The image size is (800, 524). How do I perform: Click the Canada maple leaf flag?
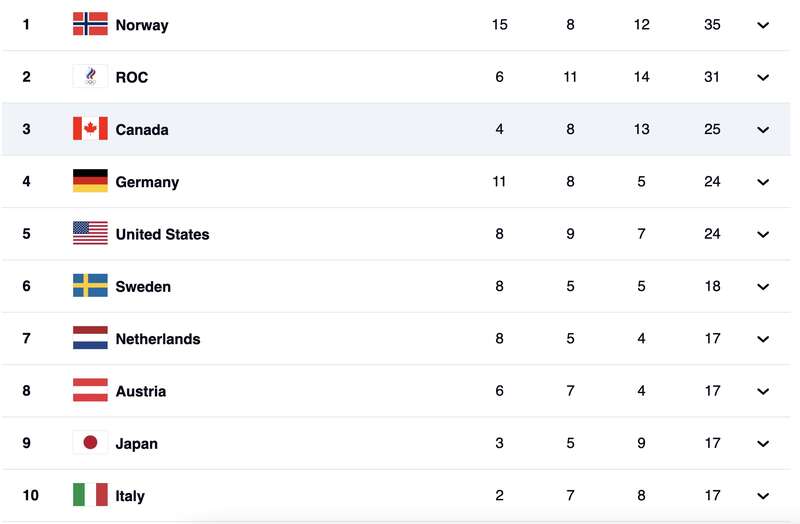pyautogui.click(x=90, y=129)
